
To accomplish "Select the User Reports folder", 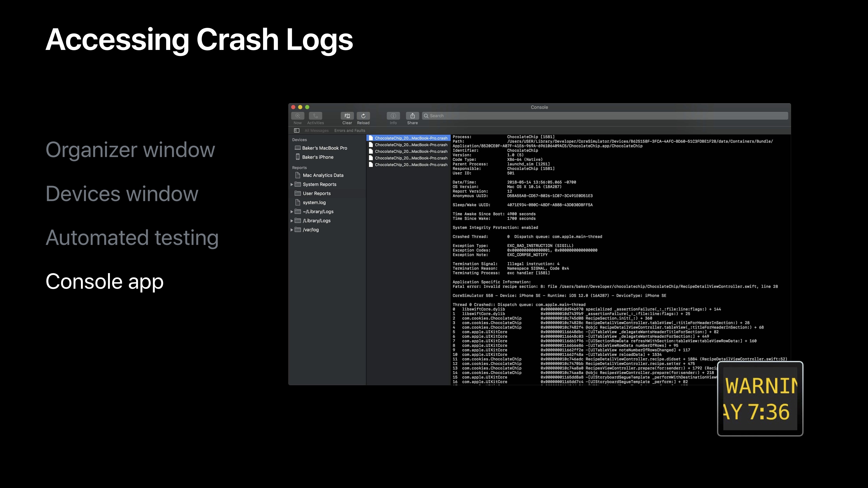I will pos(316,194).
